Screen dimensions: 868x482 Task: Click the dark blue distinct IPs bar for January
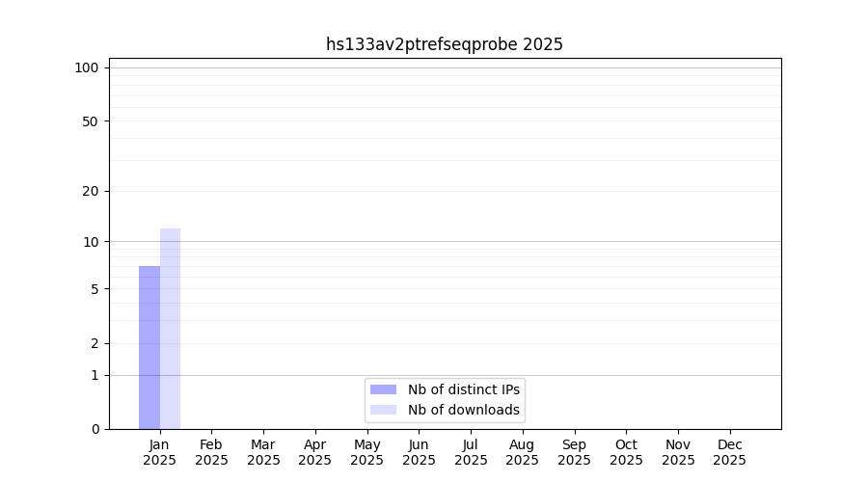tap(149, 347)
